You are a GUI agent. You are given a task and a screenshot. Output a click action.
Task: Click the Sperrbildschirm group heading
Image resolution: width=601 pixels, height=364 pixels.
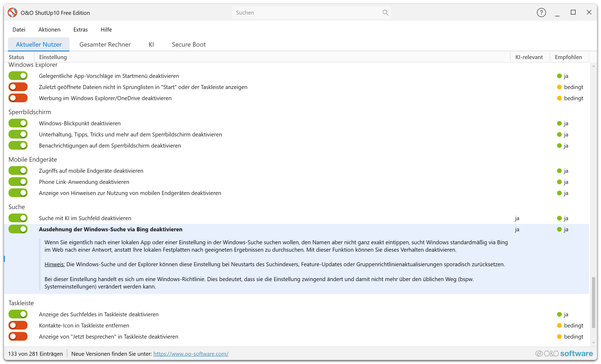[30, 112]
